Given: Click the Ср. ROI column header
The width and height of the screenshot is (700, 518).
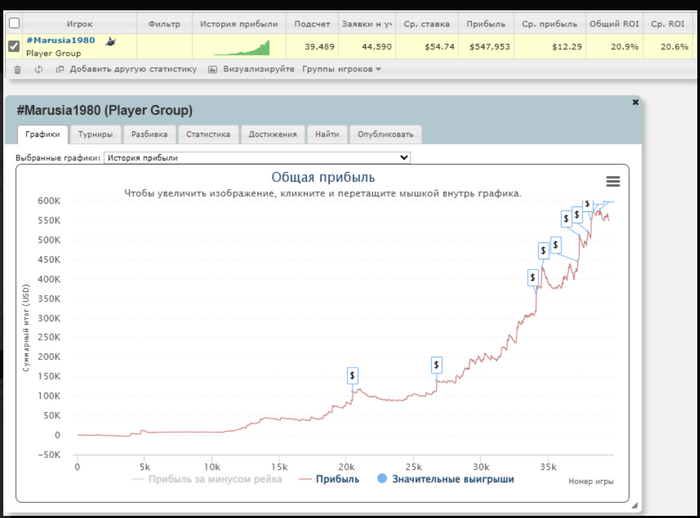Looking at the screenshot, I should [x=667, y=24].
